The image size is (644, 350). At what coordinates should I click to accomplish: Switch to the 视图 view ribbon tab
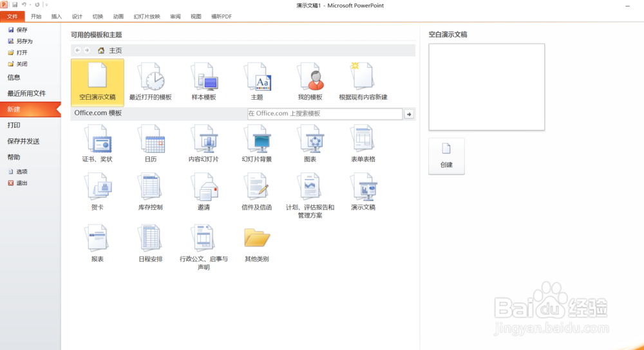[x=196, y=17]
